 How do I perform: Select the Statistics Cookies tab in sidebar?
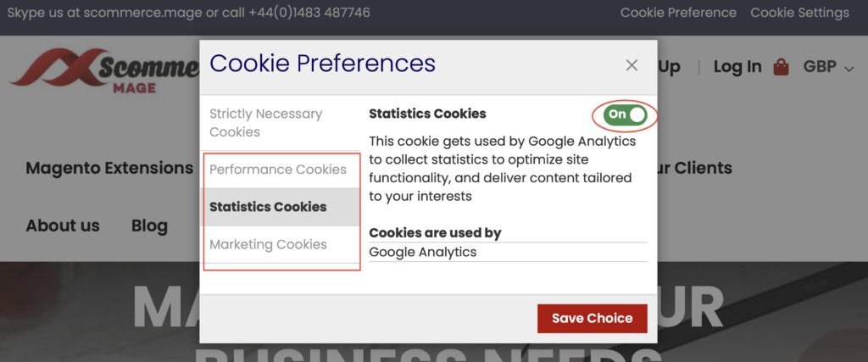(268, 207)
